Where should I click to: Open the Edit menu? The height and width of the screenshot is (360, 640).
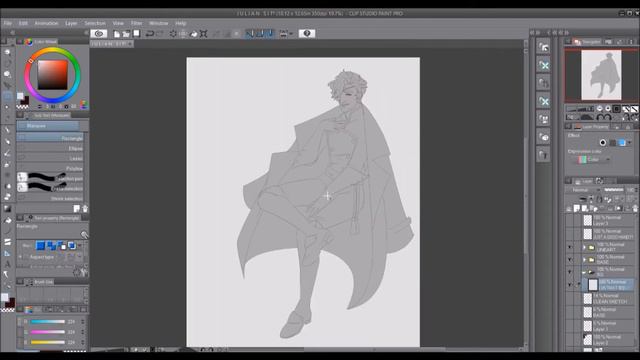23,23
